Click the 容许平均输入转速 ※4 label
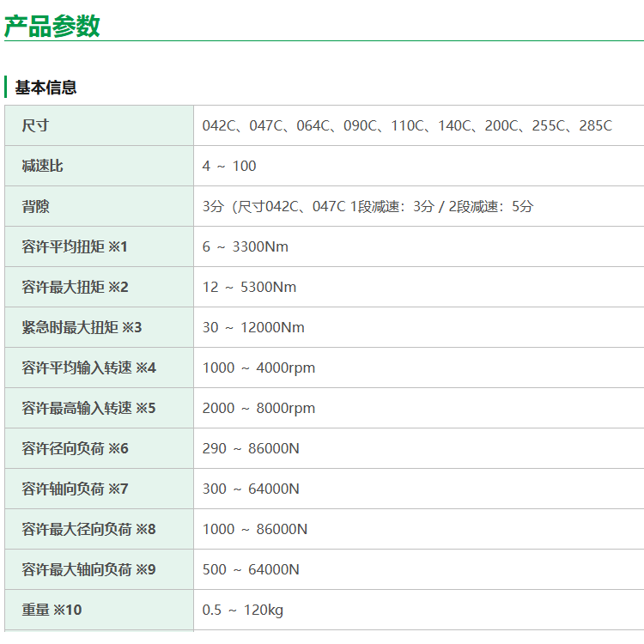This screenshot has height=644, width=644. (x=88, y=368)
